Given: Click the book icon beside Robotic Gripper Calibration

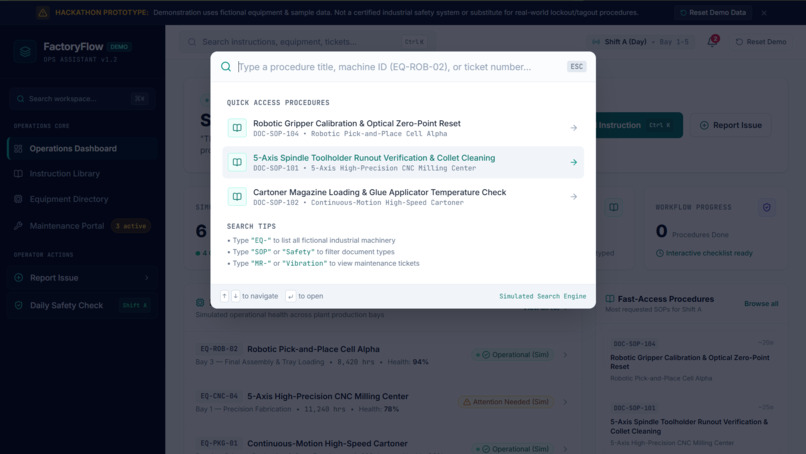Looking at the screenshot, I should point(237,128).
